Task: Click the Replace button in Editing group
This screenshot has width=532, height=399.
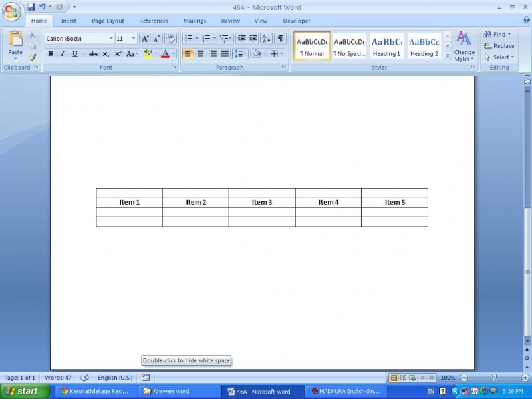Action: coord(500,45)
